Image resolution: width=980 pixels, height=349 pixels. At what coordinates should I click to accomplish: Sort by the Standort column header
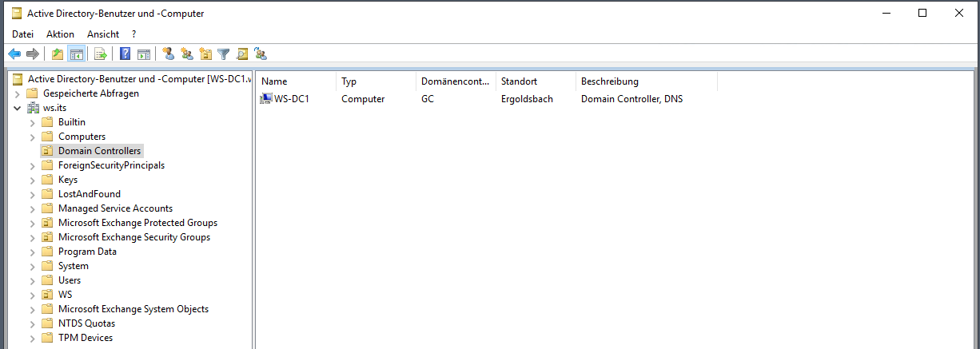coord(536,81)
